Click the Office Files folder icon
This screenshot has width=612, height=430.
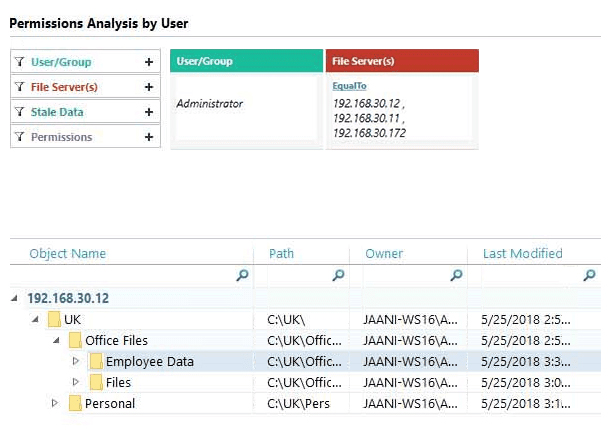click(75, 340)
